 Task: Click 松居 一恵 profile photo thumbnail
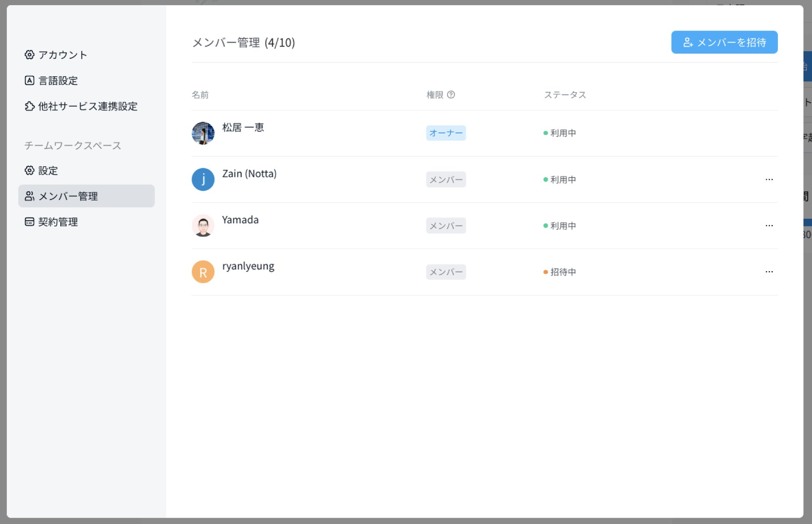click(x=203, y=133)
